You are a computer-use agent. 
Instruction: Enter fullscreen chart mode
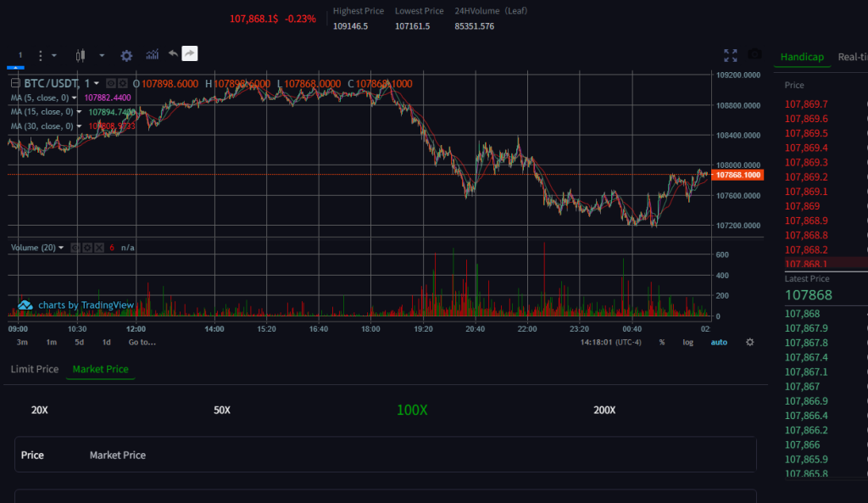(731, 55)
